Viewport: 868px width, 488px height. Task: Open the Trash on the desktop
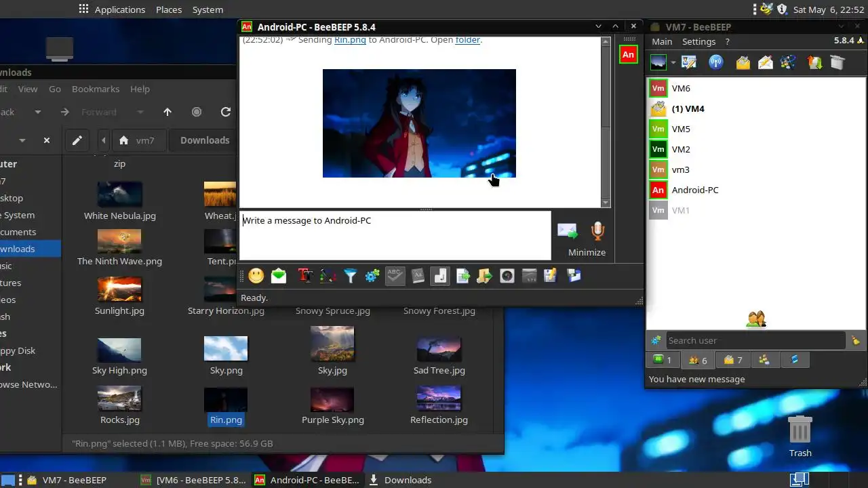[x=800, y=436]
